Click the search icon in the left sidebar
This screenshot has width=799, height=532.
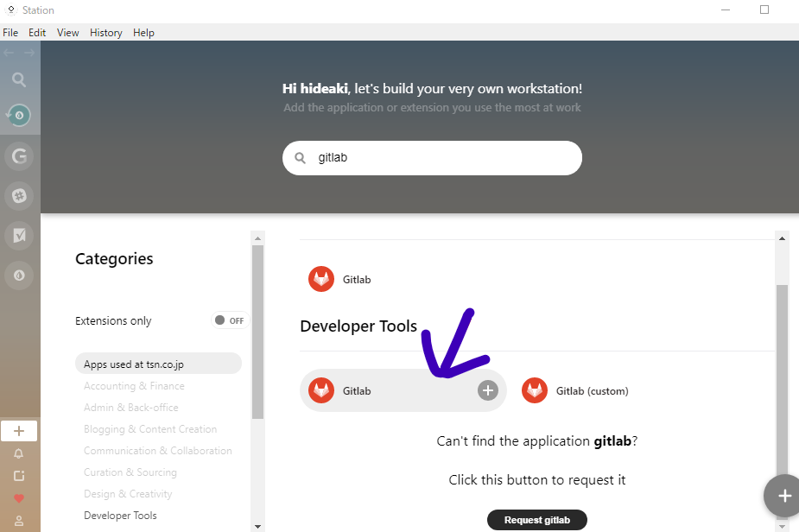19,79
